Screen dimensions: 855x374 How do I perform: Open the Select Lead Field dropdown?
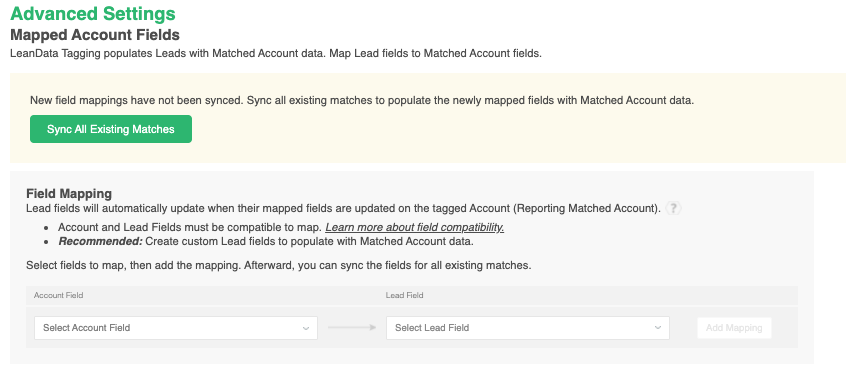(528, 328)
